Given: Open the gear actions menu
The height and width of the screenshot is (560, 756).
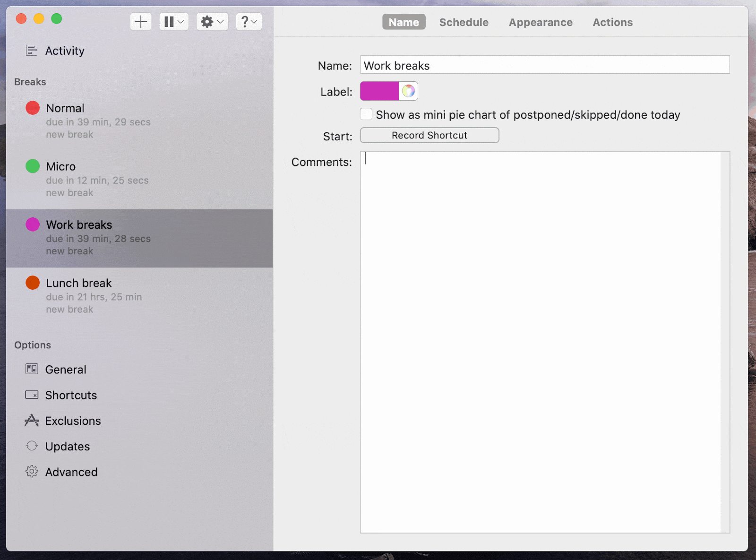Looking at the screenshot, I should click(212, 22).
